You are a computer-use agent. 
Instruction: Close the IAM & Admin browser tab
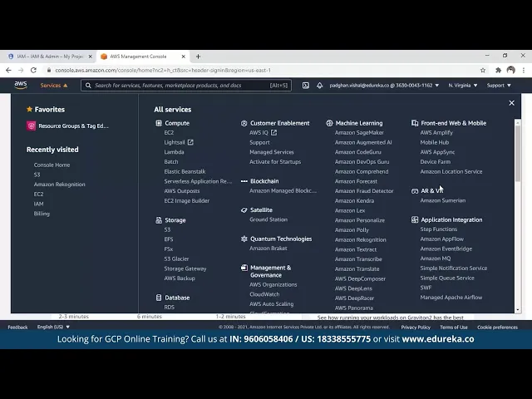pos(91,57)
